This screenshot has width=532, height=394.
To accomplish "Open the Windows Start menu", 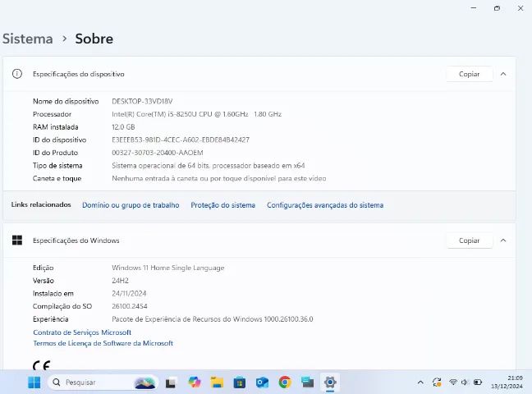I will click(x=34, y=383).
